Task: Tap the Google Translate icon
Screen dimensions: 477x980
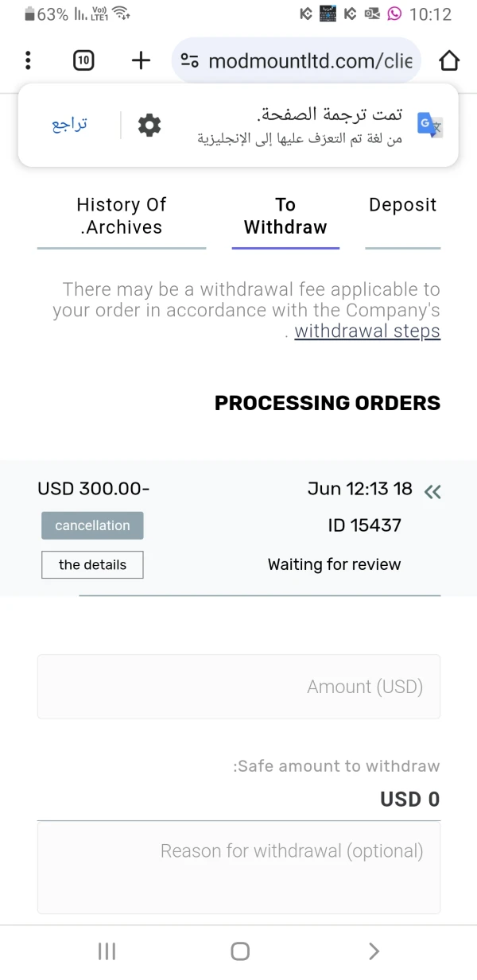Action: 430,125
